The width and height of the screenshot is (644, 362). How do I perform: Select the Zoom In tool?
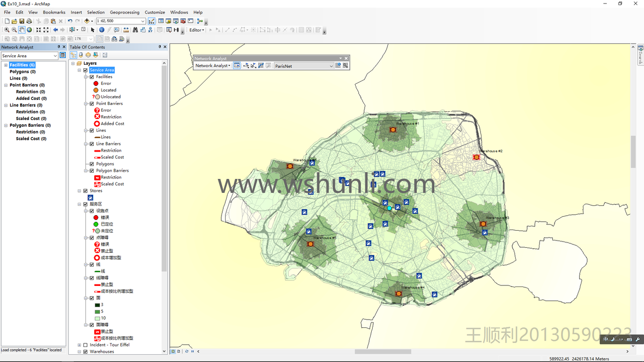(7, 30)
